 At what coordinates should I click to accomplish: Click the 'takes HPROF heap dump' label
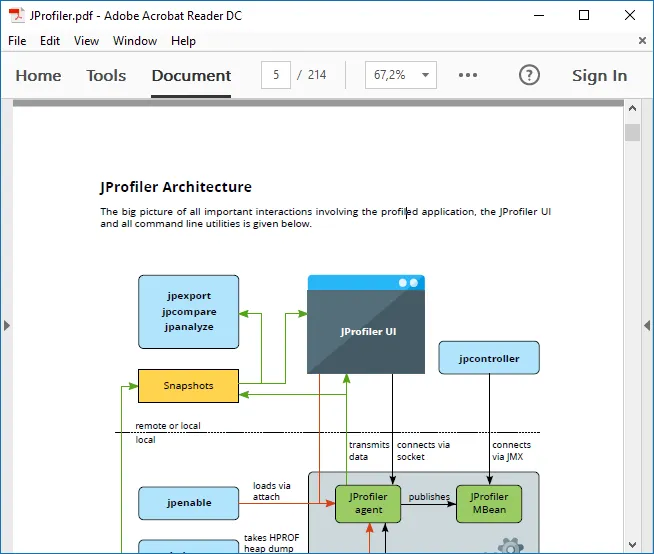tap(272, 543)
